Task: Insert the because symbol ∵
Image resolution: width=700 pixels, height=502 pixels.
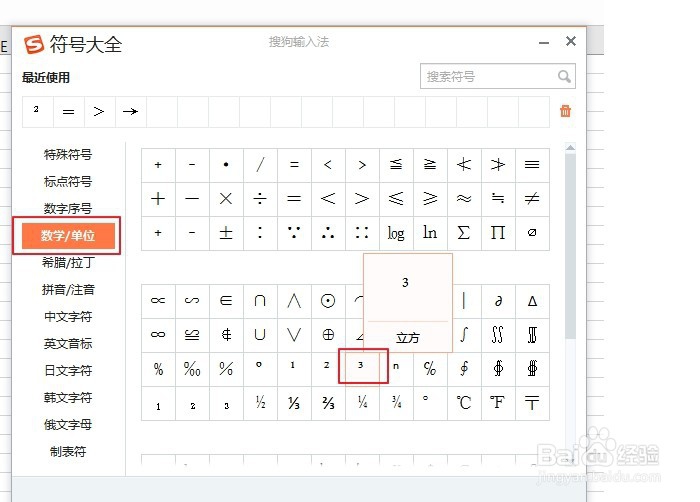Action: pyautogui.click(x=294, y=233)
